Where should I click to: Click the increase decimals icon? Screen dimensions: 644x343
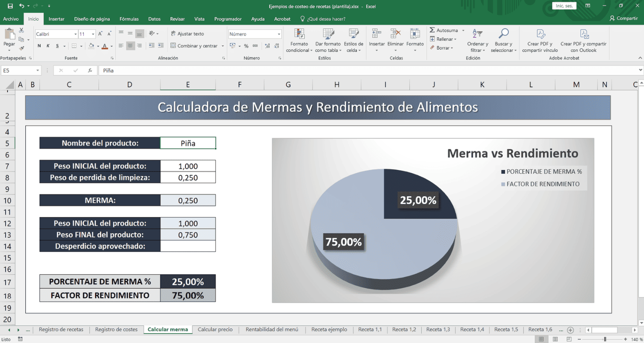coord(267,46)
